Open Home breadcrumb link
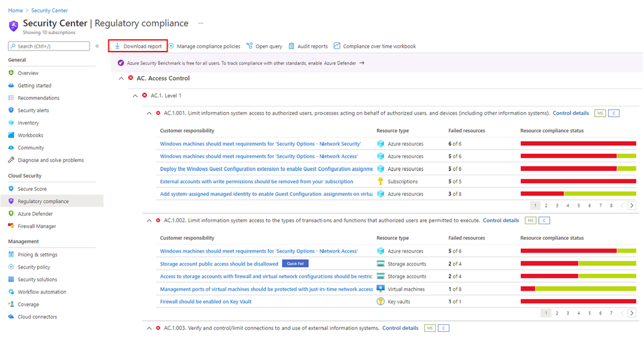This screenshot has width=644, height=339. 15,10
